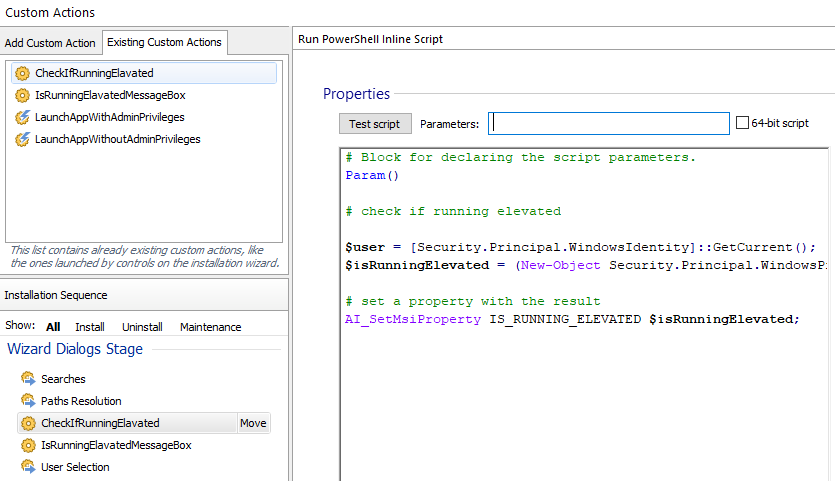Filter sequence by Maintenance
This screenshot has height=481, width=835.
[x=210, y=327]
